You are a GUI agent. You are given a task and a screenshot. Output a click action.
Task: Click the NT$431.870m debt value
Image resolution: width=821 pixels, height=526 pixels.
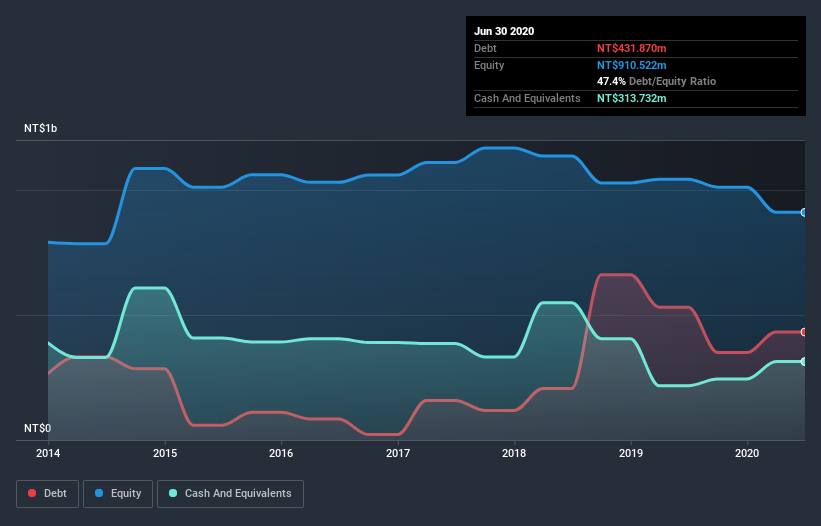click(631, 48)
